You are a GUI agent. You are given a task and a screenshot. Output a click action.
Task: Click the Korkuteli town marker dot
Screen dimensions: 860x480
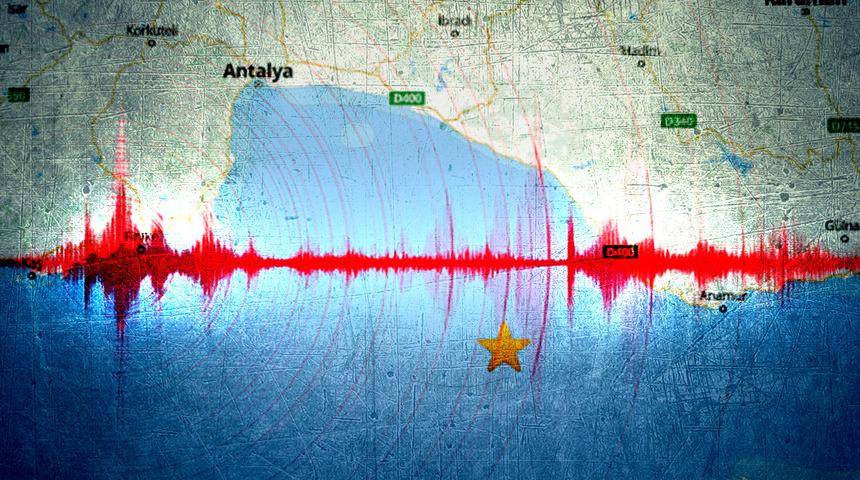[152, 43]
